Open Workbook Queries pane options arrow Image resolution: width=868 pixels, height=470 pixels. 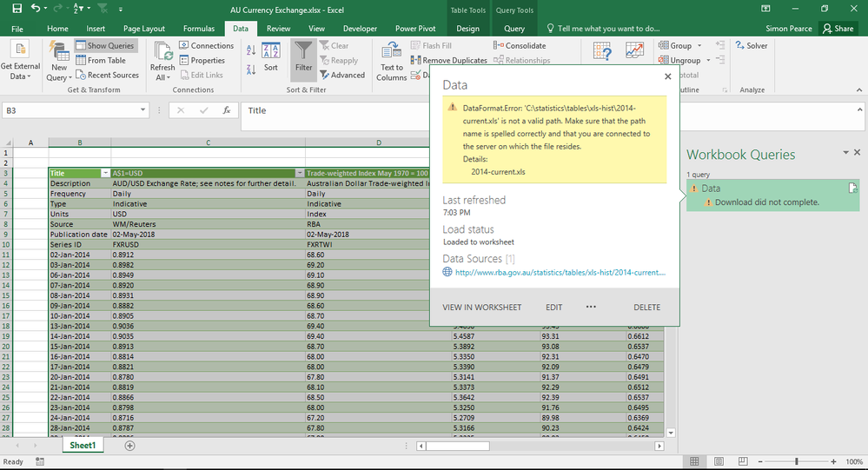(x=845, y=152)
